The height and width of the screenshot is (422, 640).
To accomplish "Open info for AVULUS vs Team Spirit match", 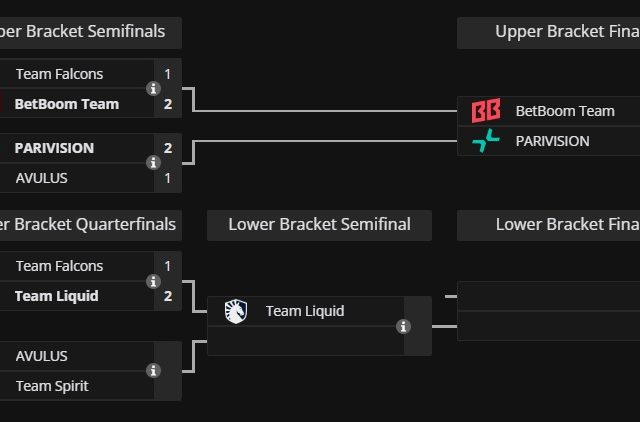I will point(153,370).
